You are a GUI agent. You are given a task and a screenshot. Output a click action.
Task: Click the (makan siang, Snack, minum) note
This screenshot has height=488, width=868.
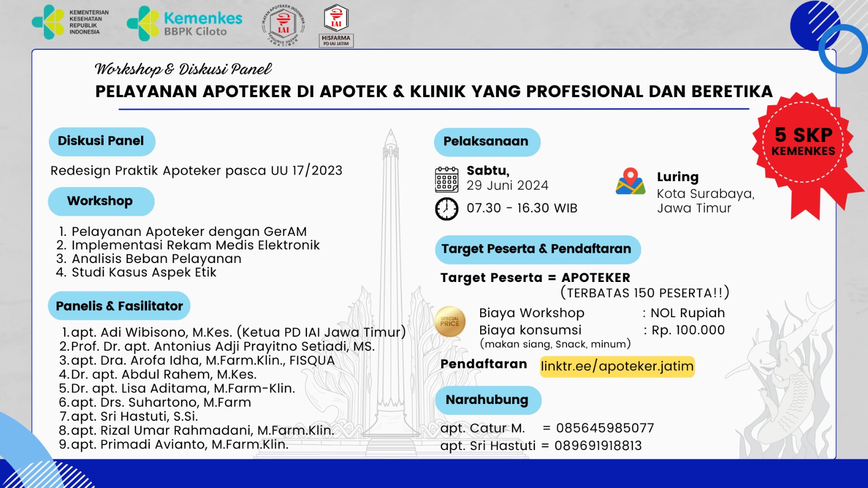click(556, 344)
